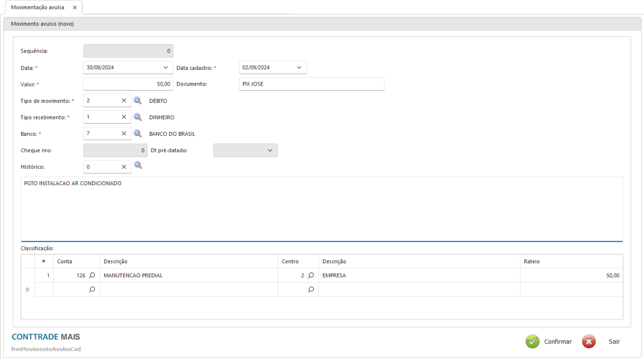The height and width of the screenshot is (359, 644).
Task: Open search for Tipo recebimento field
Action: click(137, 117)
